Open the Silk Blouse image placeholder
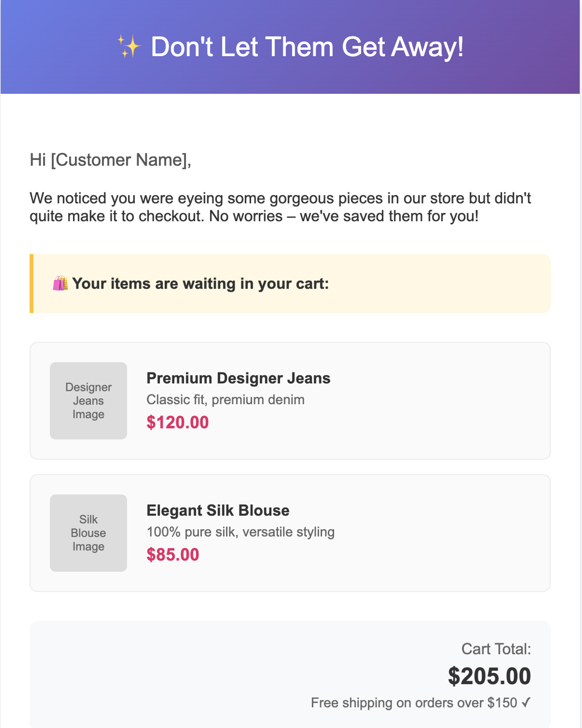The height and width of the screenshot is (728, 582). (x=89, y=533)
